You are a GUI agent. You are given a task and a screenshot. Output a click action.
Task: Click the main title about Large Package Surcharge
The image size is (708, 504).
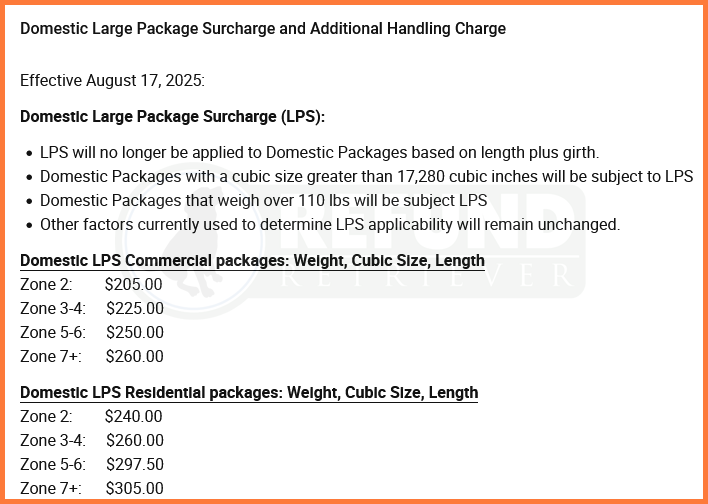[263, 28]
